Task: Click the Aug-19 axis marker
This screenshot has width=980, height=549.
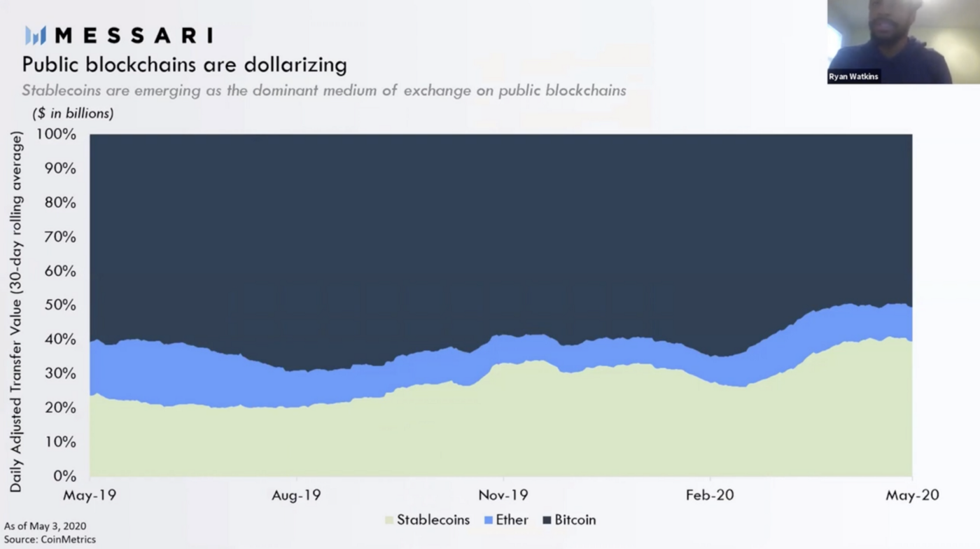Action: [x=296, y=495]
